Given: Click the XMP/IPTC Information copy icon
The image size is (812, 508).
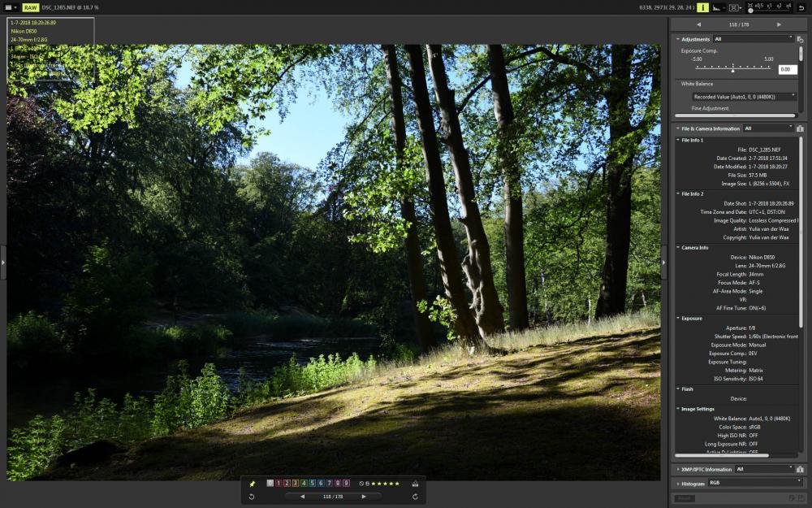Looking at the screenshot, I should 800,469.
